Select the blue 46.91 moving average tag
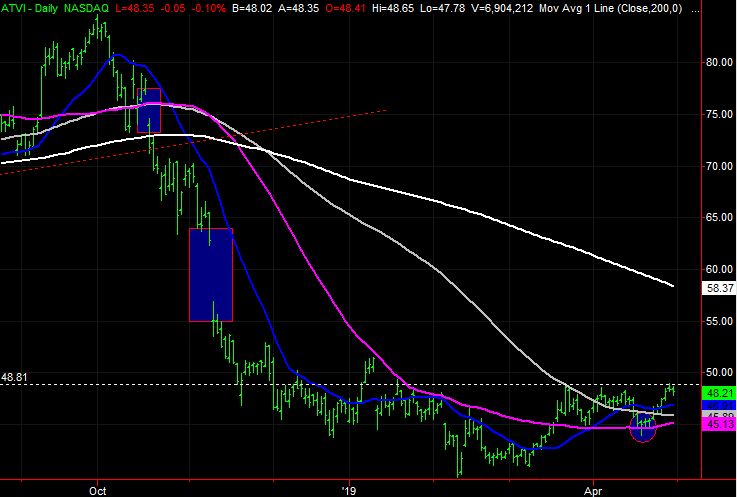Viewport: 737px width, 497px height. pos(719,405)
